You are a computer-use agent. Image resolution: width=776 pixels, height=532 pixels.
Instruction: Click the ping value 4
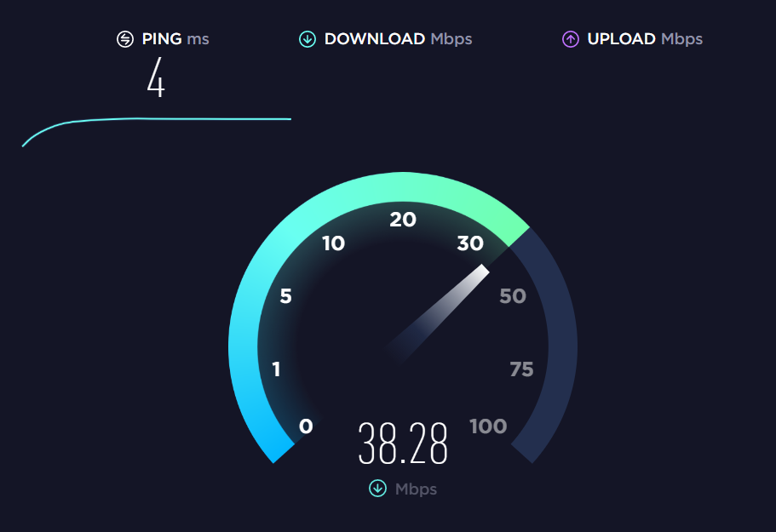[156, 77]
